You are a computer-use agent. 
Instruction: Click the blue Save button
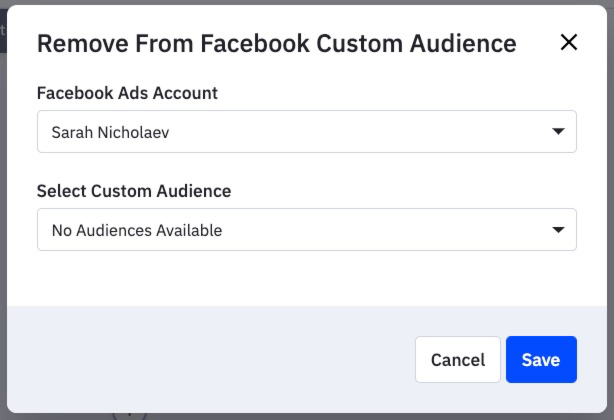[541, 359]
